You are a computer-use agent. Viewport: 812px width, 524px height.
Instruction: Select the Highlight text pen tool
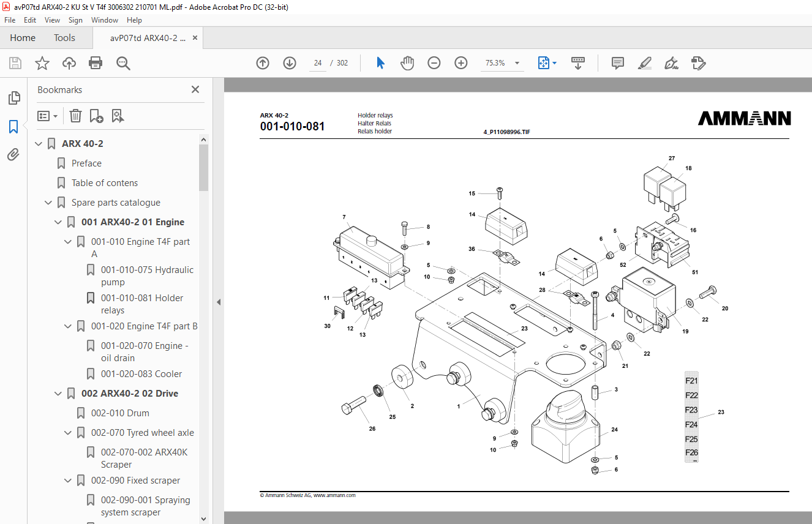point(644,63)
